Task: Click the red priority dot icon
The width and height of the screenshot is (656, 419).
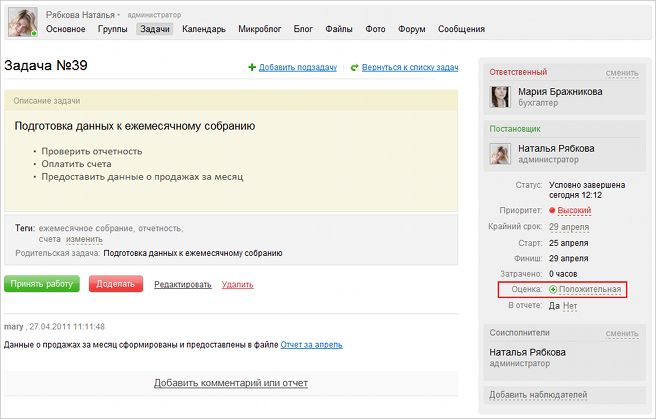Action: tap(551, 211)
